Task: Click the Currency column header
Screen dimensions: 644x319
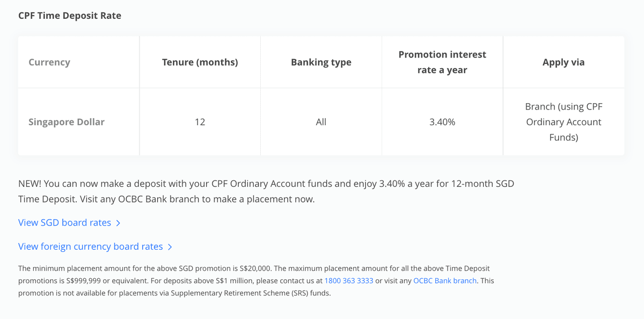Action: coord(49,62)
